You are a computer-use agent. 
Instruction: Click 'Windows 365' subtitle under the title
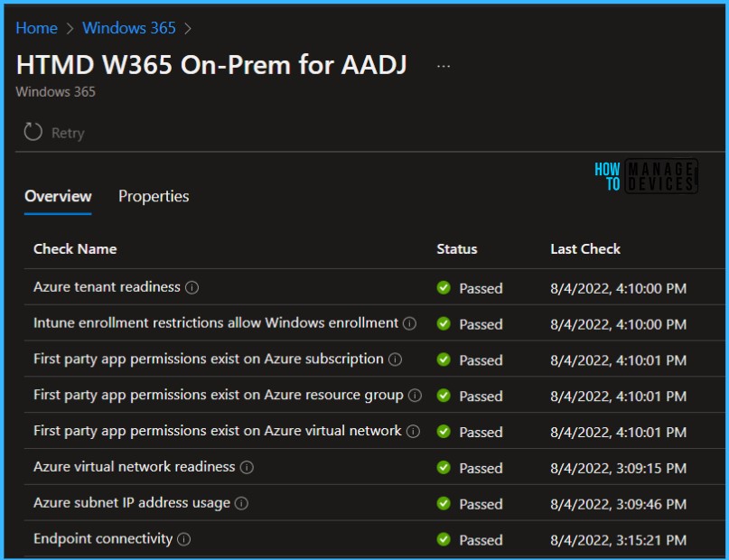click(55, 92)
